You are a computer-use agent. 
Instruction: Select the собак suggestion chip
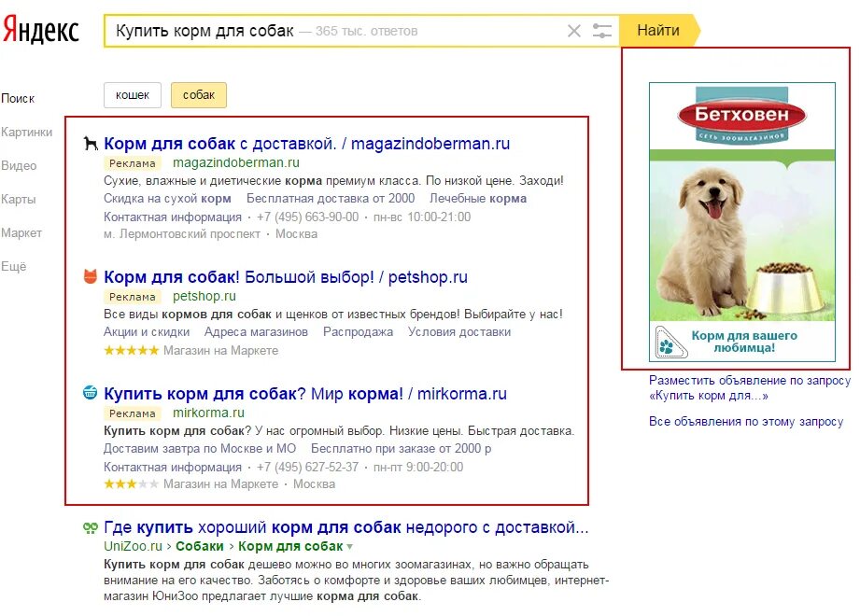199,95
